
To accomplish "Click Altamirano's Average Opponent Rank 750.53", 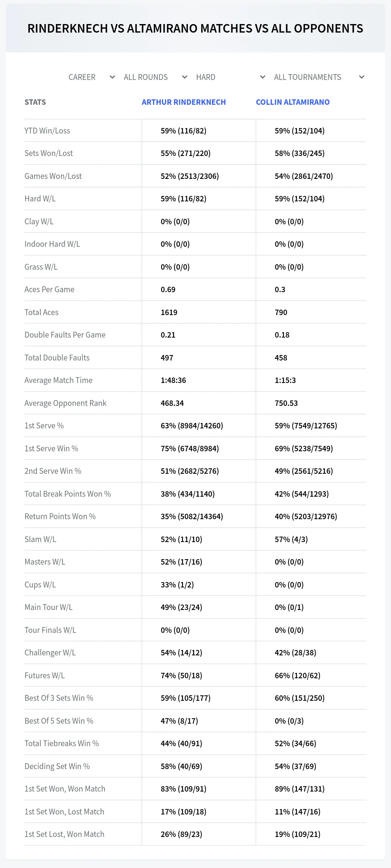I will 286,403.
